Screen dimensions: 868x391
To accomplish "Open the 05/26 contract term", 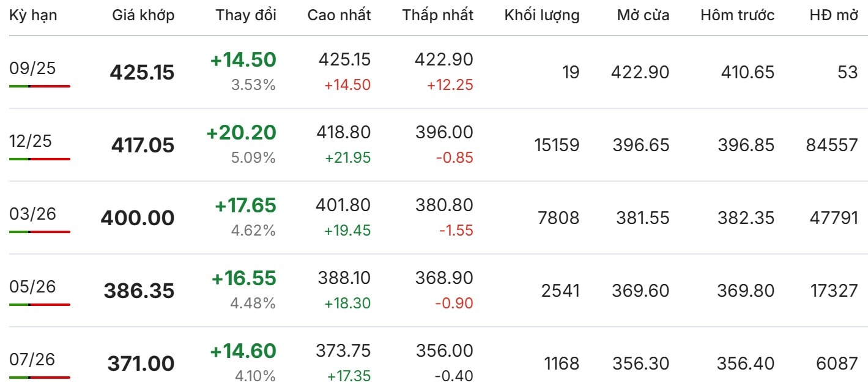I will [x=32, y=286].
